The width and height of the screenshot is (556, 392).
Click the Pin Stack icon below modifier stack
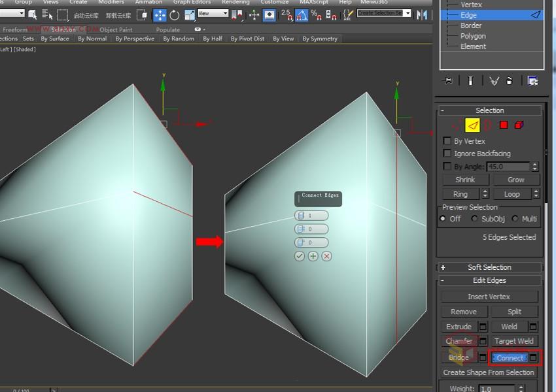tap(448, 80)
